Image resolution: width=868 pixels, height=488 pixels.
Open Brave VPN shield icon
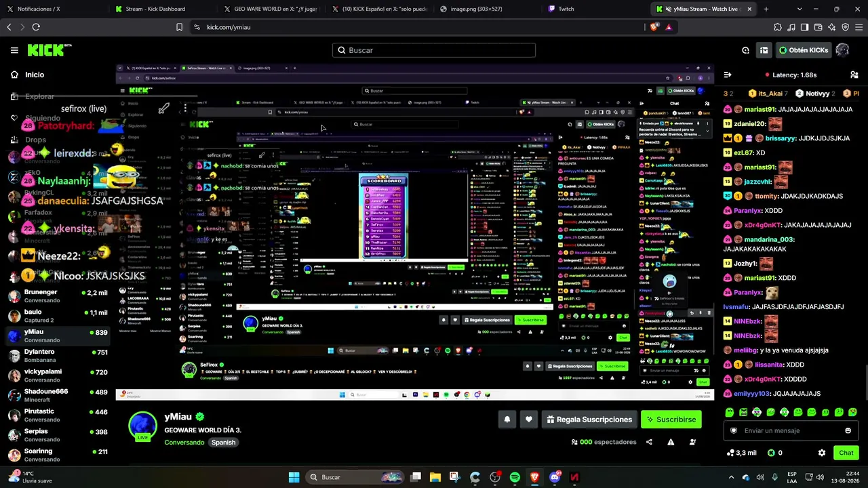(x=845, y=27)
